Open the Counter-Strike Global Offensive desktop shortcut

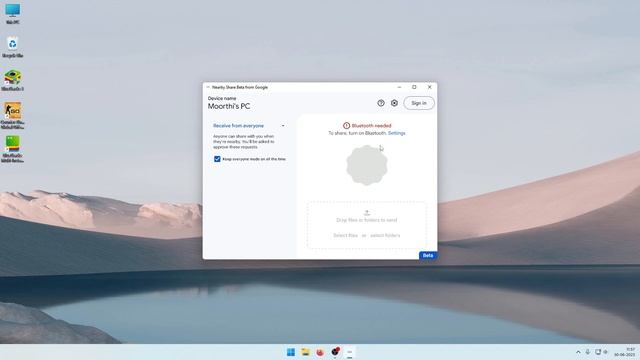point(13,116)
